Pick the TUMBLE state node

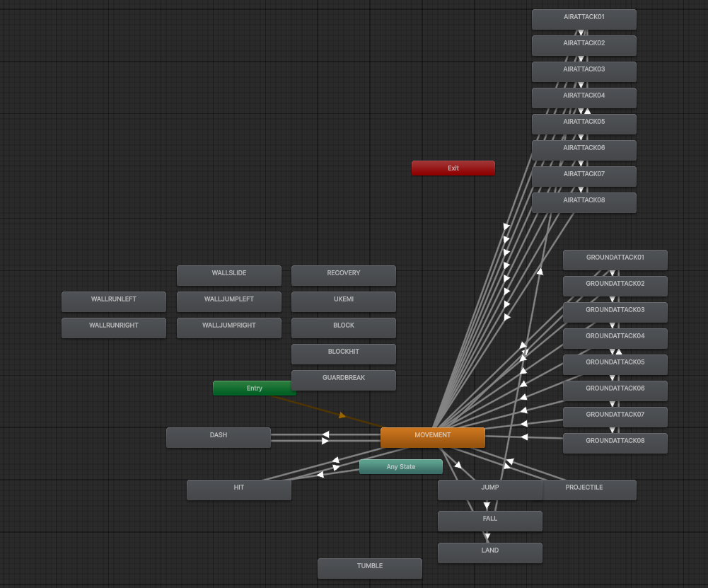click(x=369, y=568)
